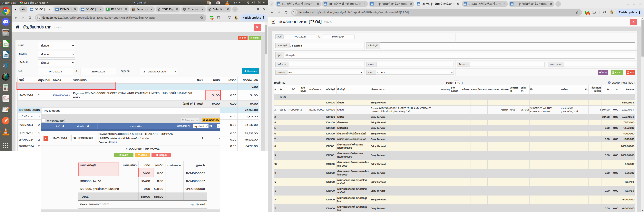Expand the แผนก dropdown in left window
This screenshot has width=644, height=212.
point(56,46)
